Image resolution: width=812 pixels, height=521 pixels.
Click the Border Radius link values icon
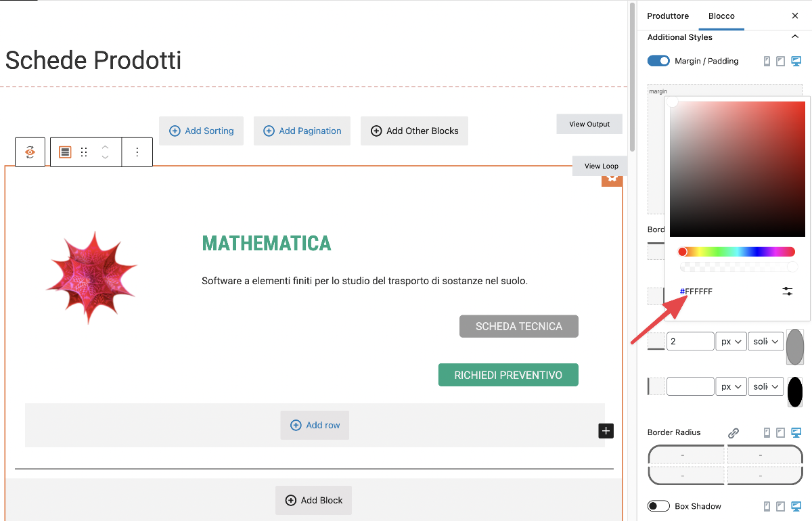(x=734, y=433)
